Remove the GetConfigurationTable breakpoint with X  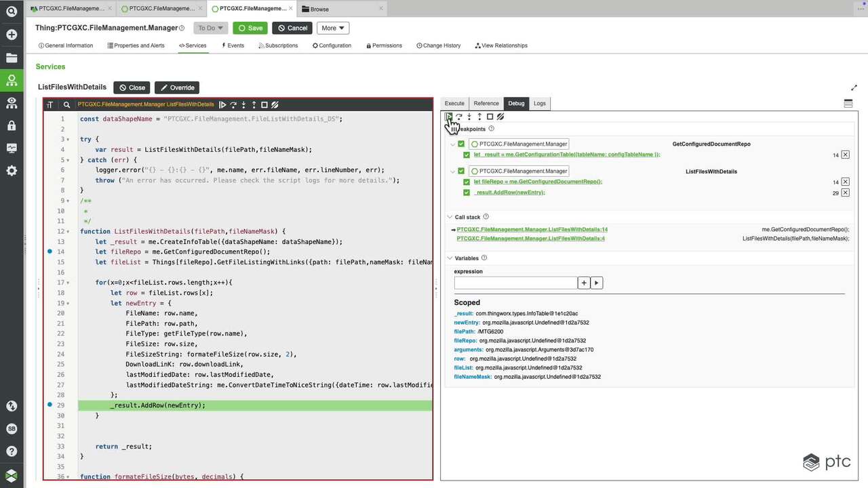[845, 155]
